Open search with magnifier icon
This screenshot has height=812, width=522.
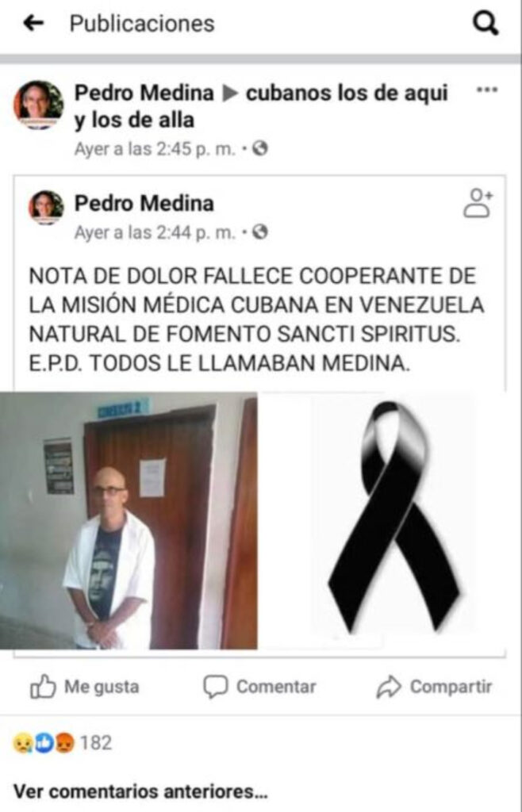point(486,23)
